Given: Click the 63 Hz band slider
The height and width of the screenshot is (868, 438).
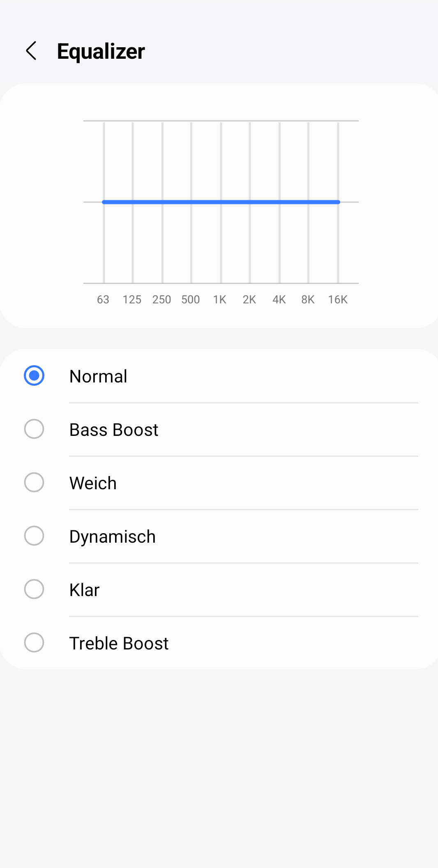Looking at the screenshot, I should [104, 202].
